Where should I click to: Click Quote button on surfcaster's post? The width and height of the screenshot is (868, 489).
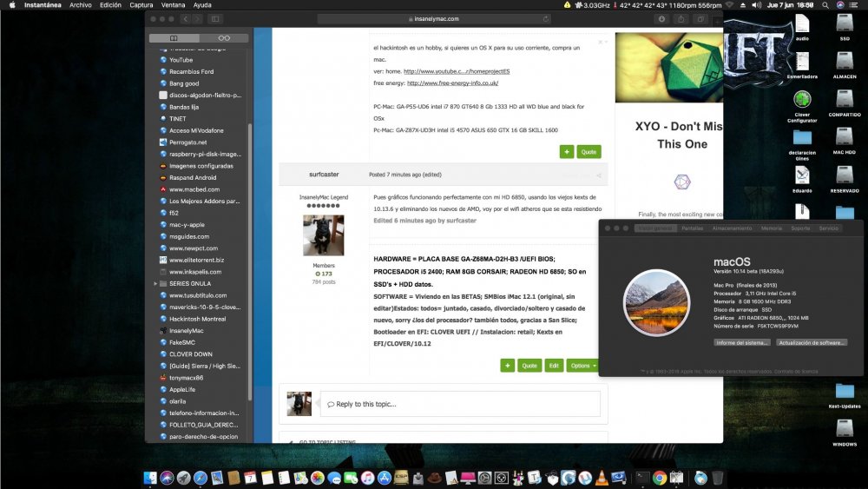(529, 366)
